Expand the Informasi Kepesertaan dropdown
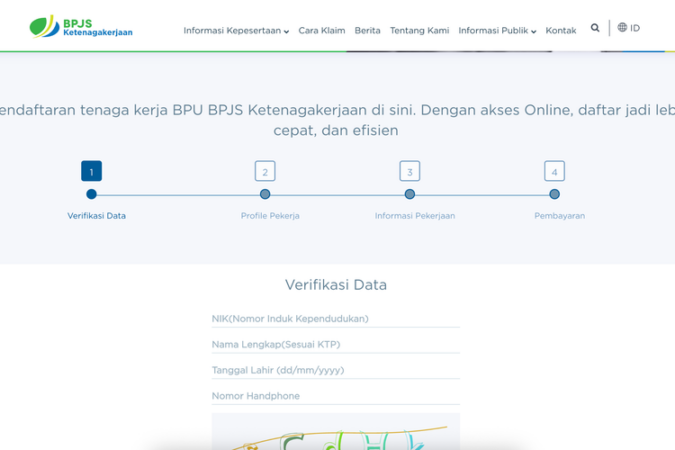The height and width of the screenshot is (450, 675). pos(236,30)
